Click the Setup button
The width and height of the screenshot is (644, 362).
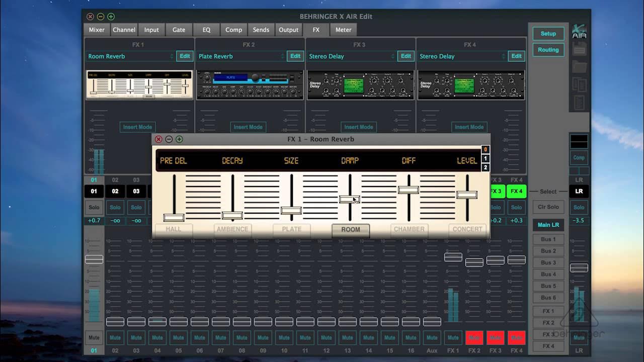pyautogui.click(x=548, y=34)
